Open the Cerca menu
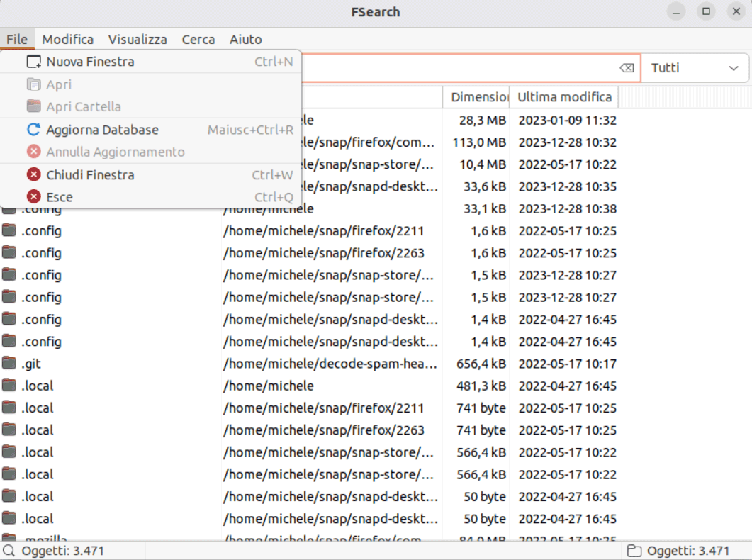The width and height of the screenshot is (752, 560). click(198, 40)
